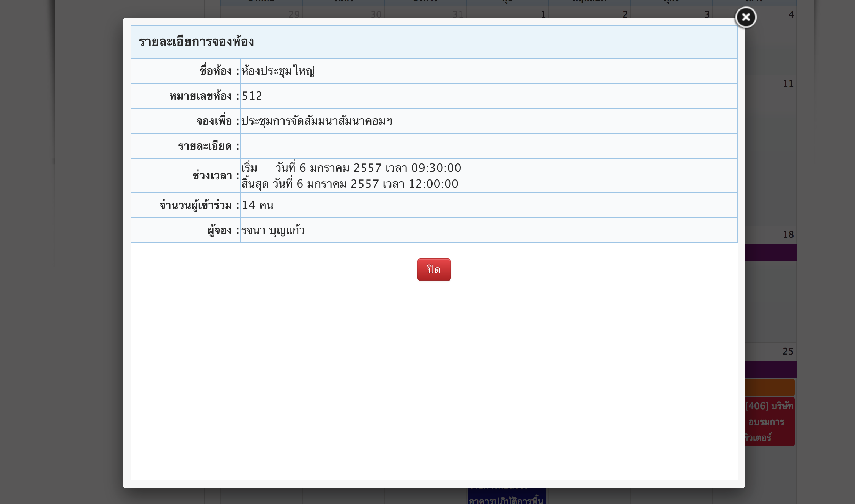Click booker name รจนา บุญแก้ว
Viewport: 855px width, 504px height.
273,230
